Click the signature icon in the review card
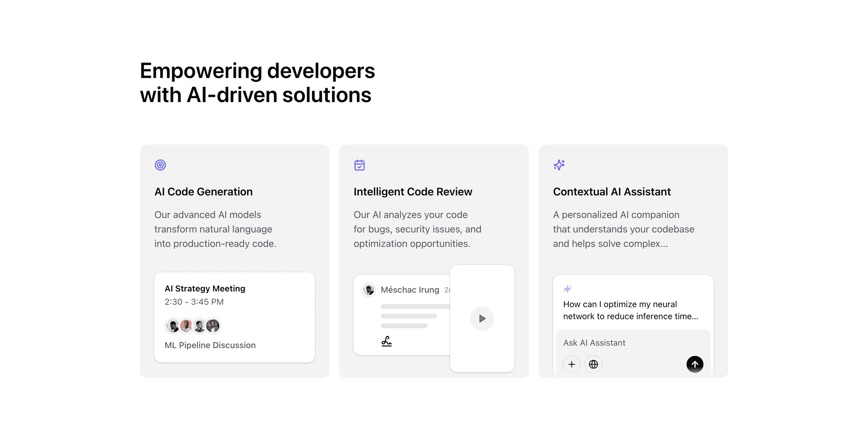868x436 pixels. pyautogui.click(x=386, y=341)
